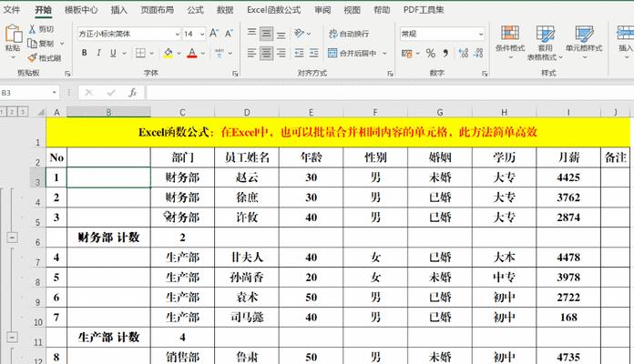Show outline level 3

pyautogui.click(x=23, y=112)
